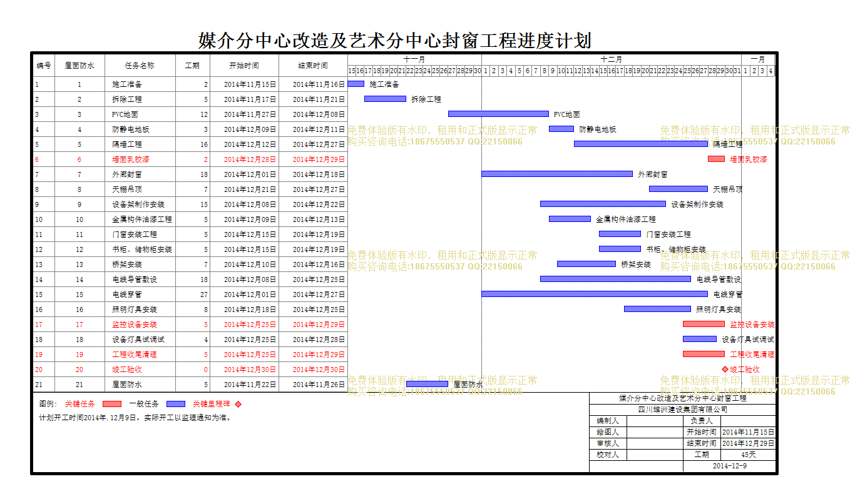This screenshot has width=850, height=504.
Task: Select the 竣工验收 red diamond milestone
Action: point(725,370)
